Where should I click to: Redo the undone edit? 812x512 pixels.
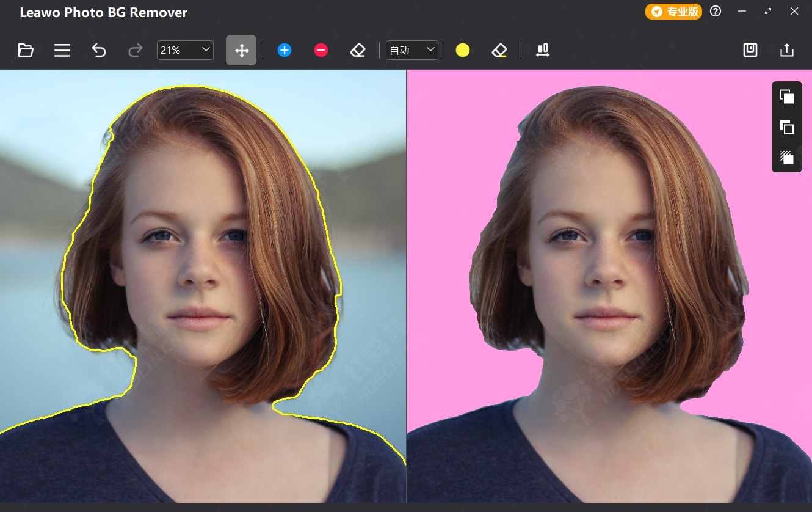tap(136, 50)
